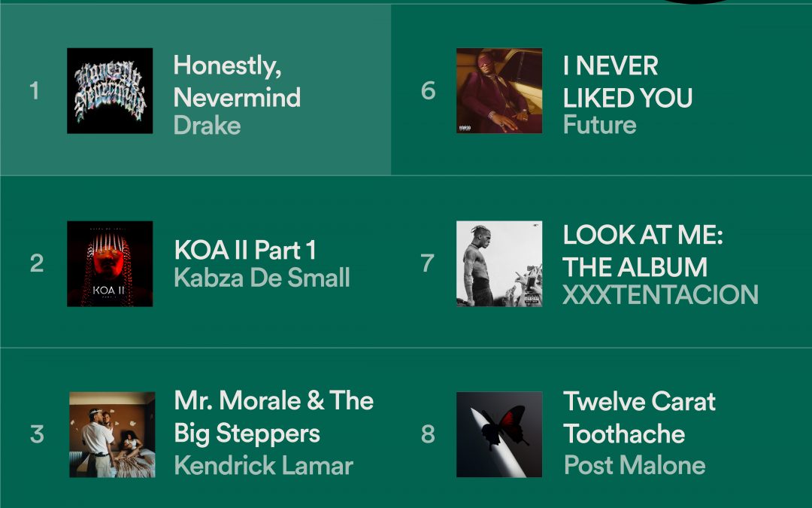Select the rank 8 number in chart
This screenshot has width=812, height=508.
click(x=428, y=434)
